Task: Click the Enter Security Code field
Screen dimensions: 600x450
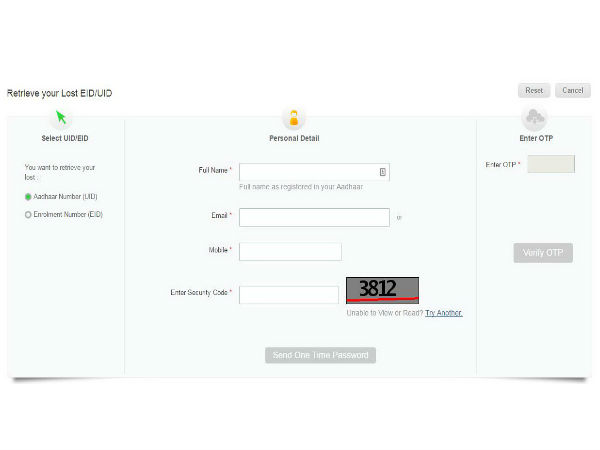Action: [x=289, y=294]
